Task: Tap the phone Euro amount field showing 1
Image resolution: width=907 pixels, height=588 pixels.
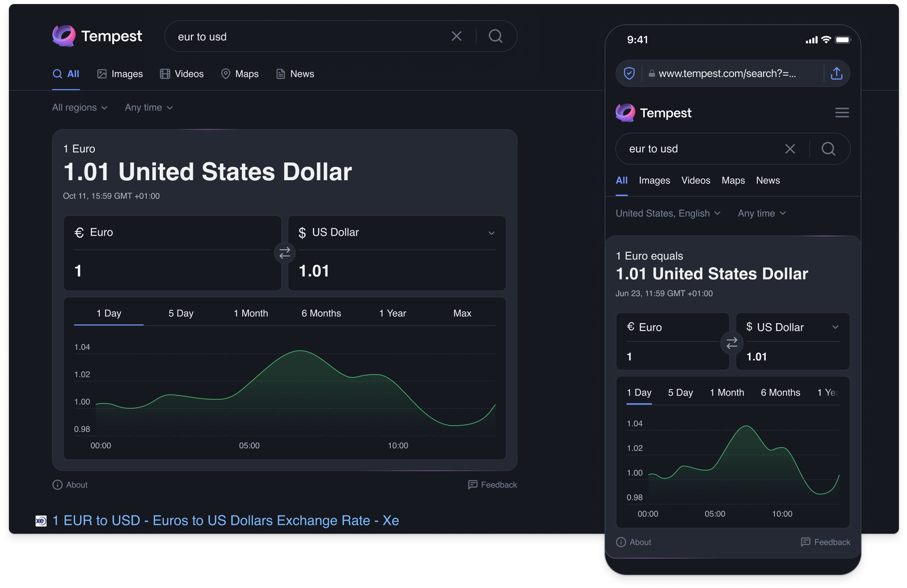Action: click(673, 357)
